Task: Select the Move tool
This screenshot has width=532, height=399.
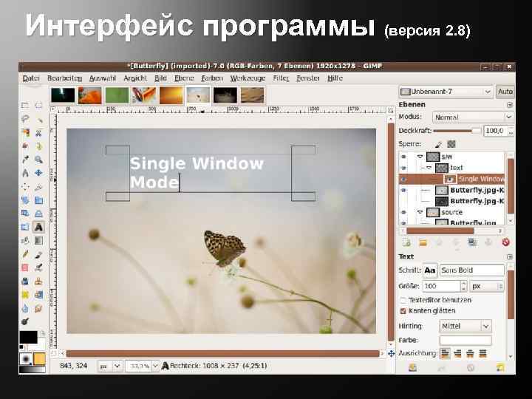Action: [38, 173]
